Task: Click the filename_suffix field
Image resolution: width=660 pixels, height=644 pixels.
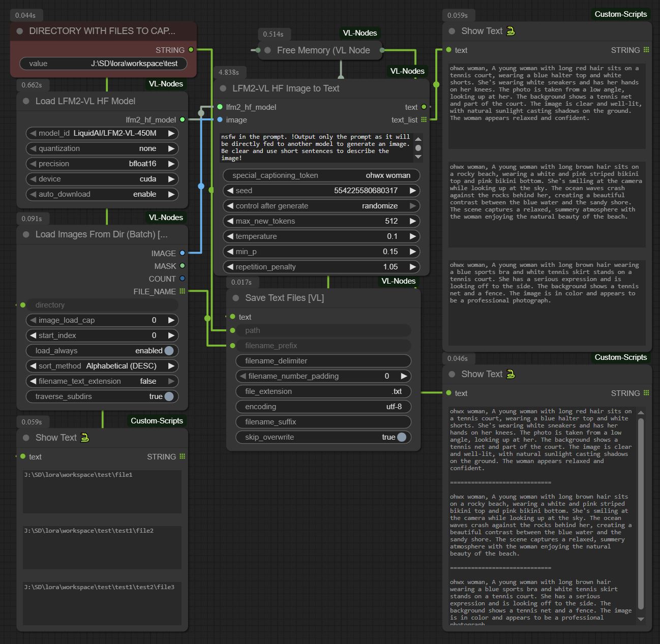Action: click(323, 422)
